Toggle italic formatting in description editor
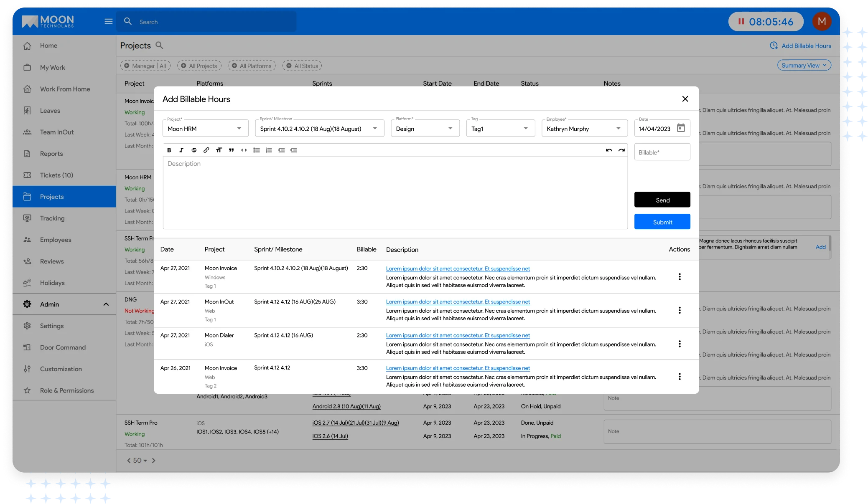 (x=181, y=150)
